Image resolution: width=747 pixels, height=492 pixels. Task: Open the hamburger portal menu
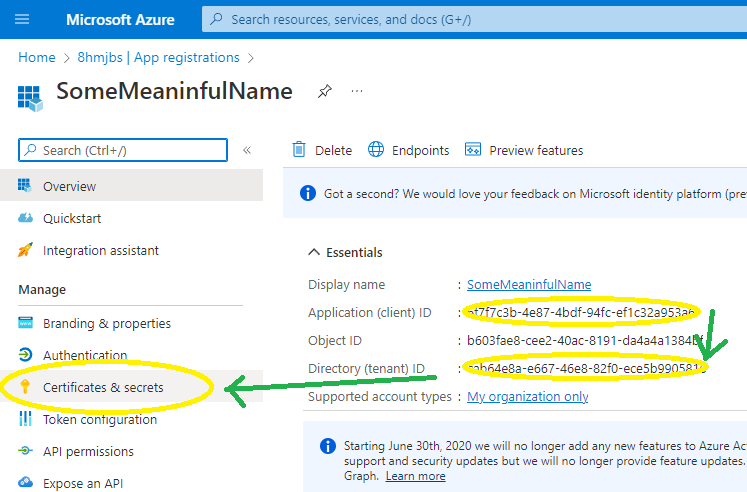[22, 20]
